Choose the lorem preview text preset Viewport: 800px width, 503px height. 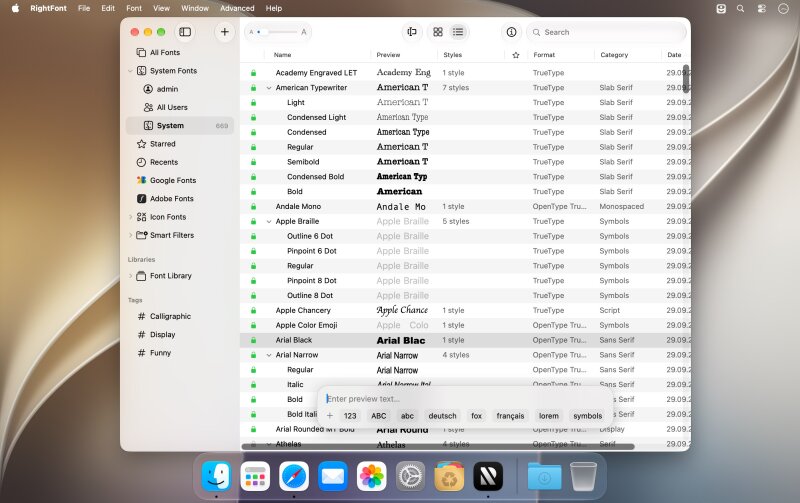(548, 416)
